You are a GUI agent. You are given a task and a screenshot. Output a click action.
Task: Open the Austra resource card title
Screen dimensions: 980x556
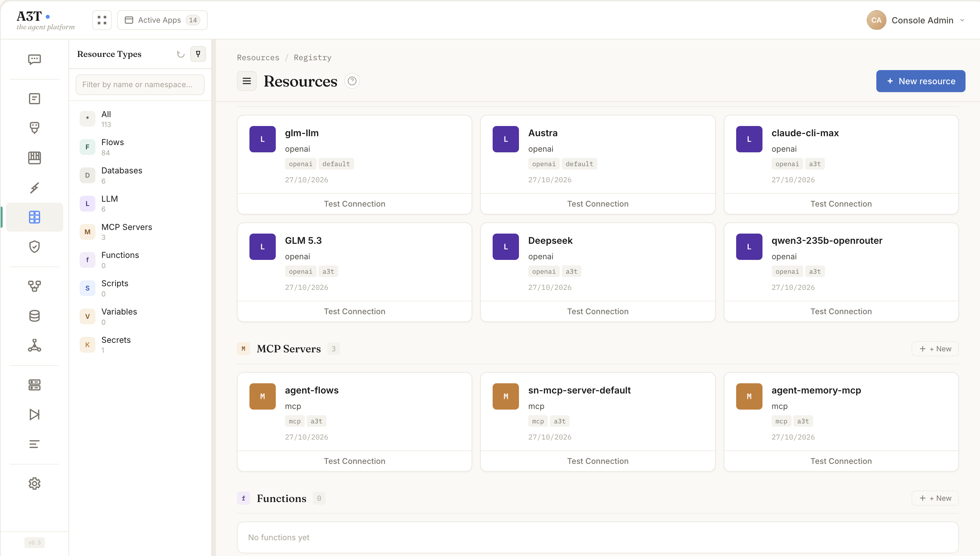click(543, 133)
